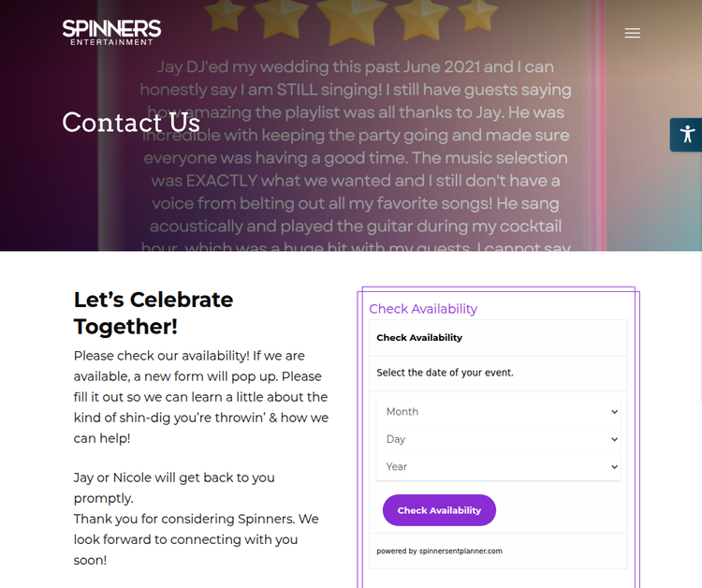The height and width of the screenshot is (588, 702).
Task: Click the "Contact Us" page heading
Action: tap(131, 123)
